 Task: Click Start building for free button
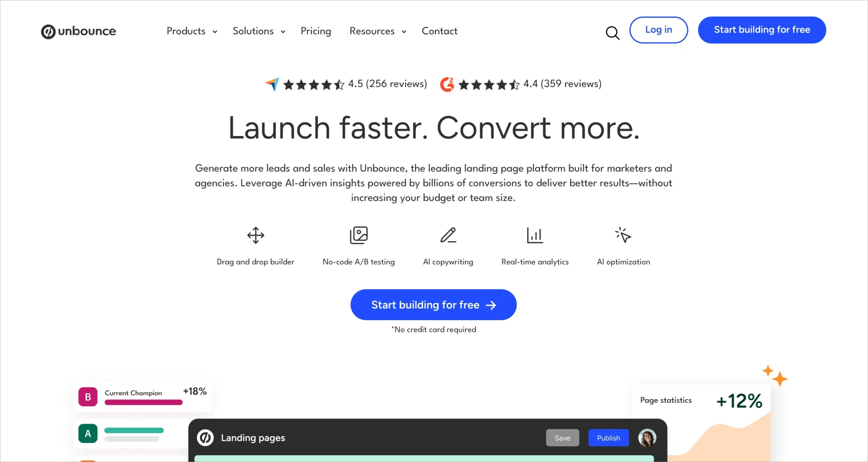coord(433,304)
